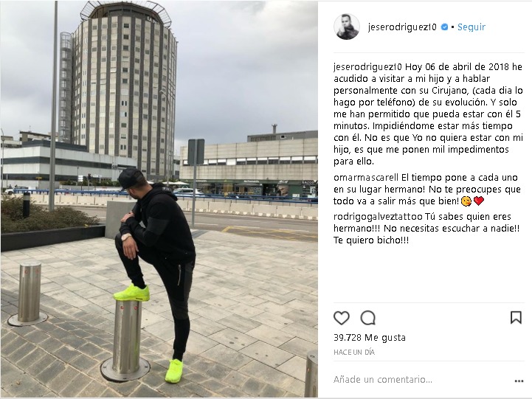Visit rodrigogalveztattoo commenter profile

coord(378,217)
